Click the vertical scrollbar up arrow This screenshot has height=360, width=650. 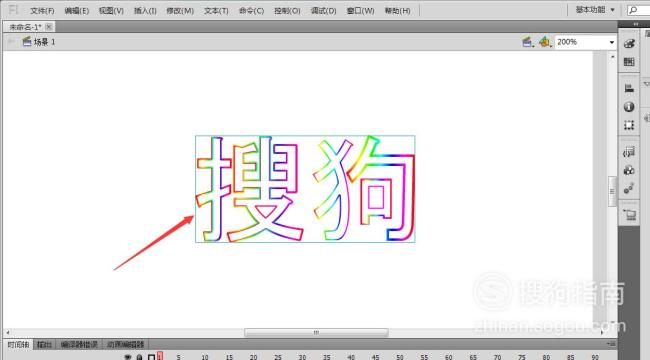click(613, 56)
